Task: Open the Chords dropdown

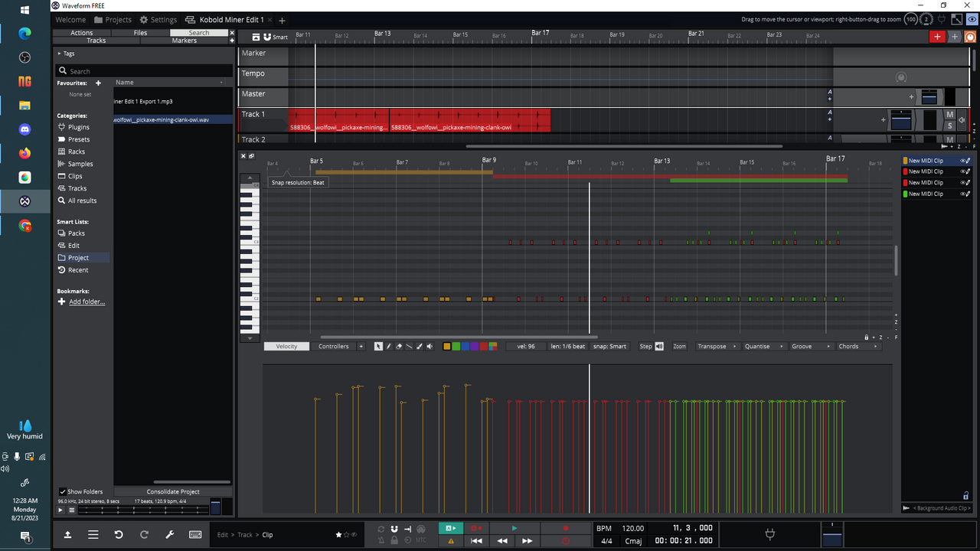Action: [857, 347]
